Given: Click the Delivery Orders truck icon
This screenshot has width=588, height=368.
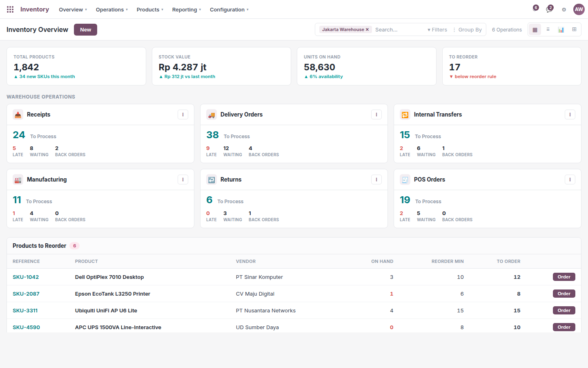Looking at the screenshot, I should click(212, 115).
